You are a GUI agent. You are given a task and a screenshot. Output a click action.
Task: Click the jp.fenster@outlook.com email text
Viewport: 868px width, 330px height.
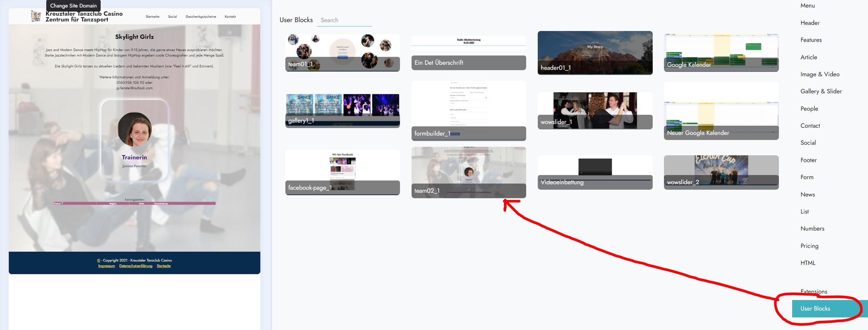tap(134, 88)
